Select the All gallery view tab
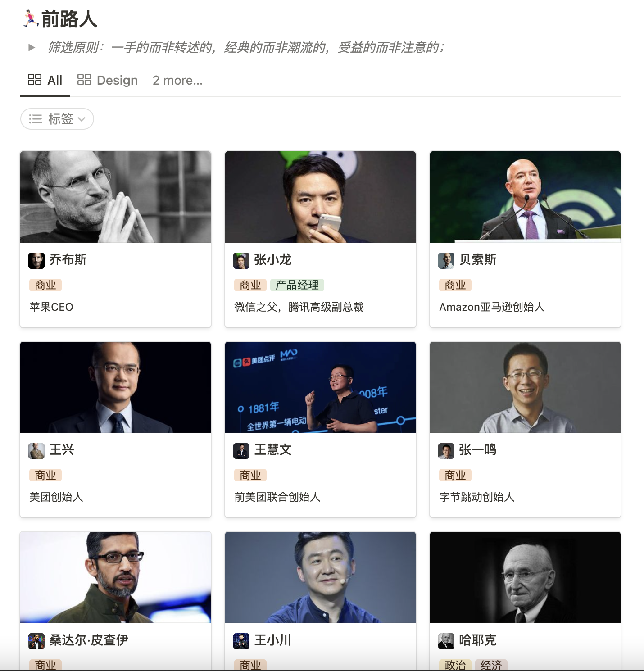This screenshot has width=644, height=671. coord(45,80)
